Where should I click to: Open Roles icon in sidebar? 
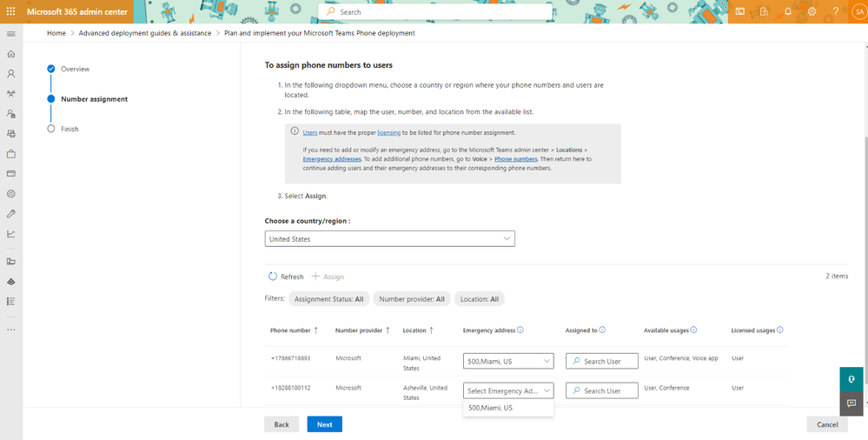(11, 114)
